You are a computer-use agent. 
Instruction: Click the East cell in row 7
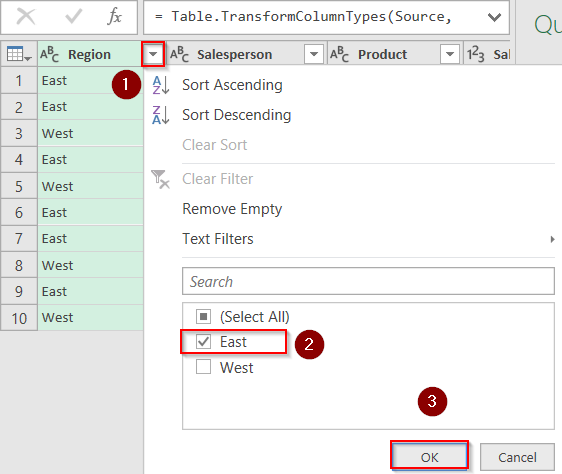(90, 239)
